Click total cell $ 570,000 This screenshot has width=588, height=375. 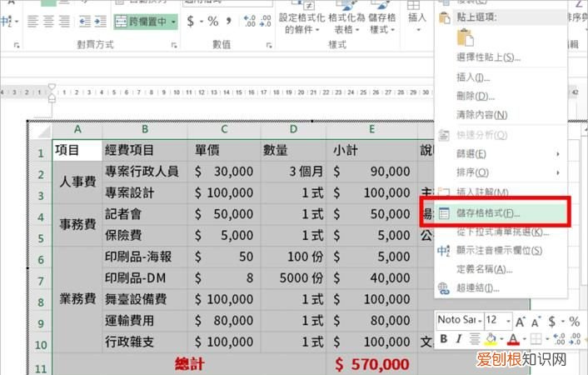[x=371, y=364]
